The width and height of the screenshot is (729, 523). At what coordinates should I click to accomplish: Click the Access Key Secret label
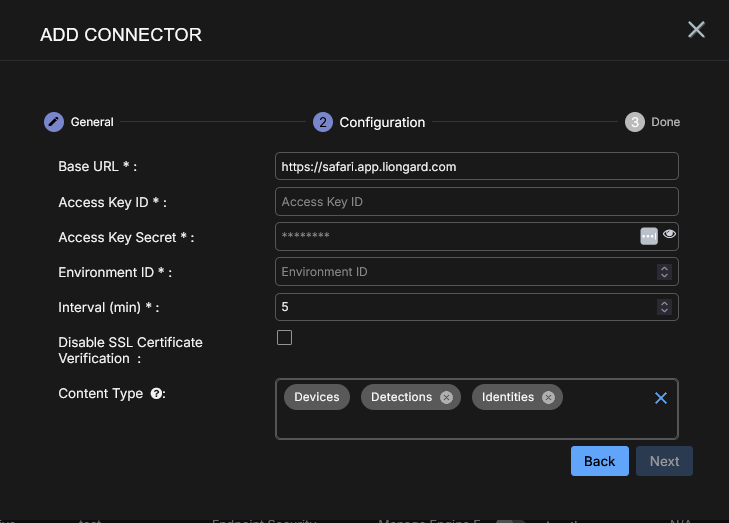(126, 238)
